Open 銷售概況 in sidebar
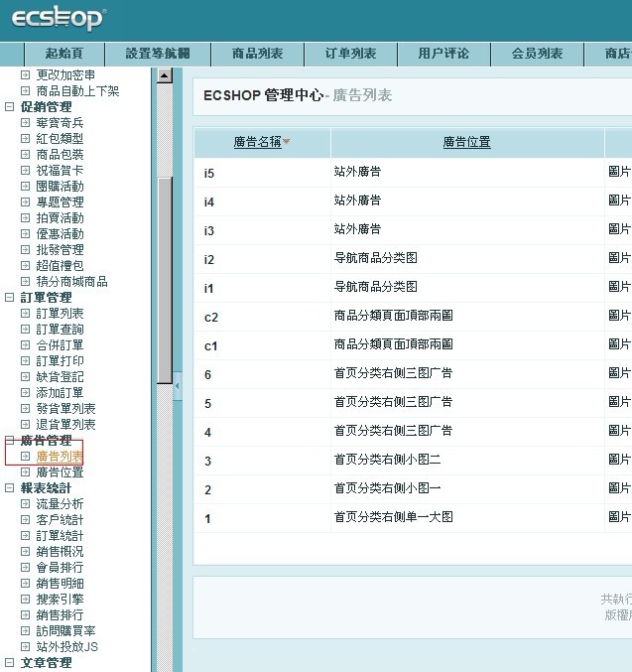The width and height of the screenshot is (632, 672). pos(60,552)
